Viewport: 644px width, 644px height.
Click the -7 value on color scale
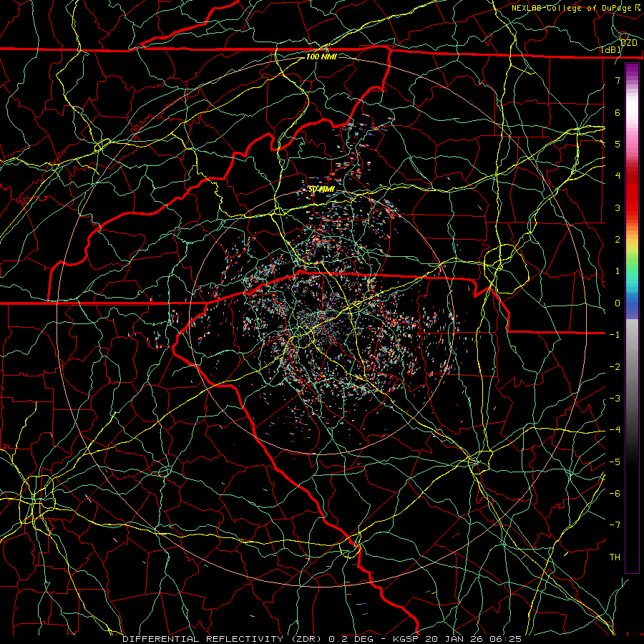coord(615,525)
